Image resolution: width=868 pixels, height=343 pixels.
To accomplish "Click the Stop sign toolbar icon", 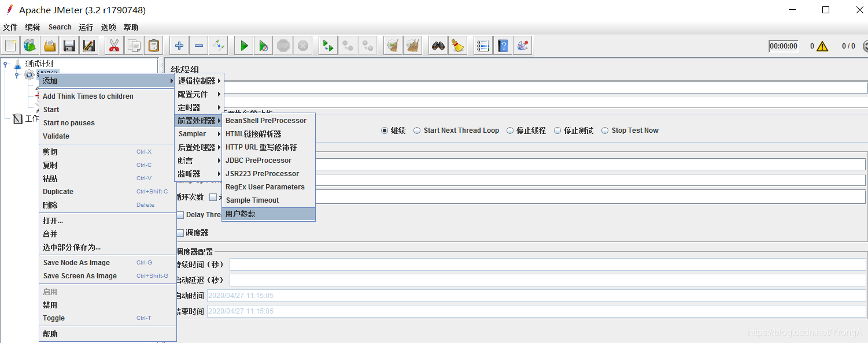I will (x=283, y=45).
